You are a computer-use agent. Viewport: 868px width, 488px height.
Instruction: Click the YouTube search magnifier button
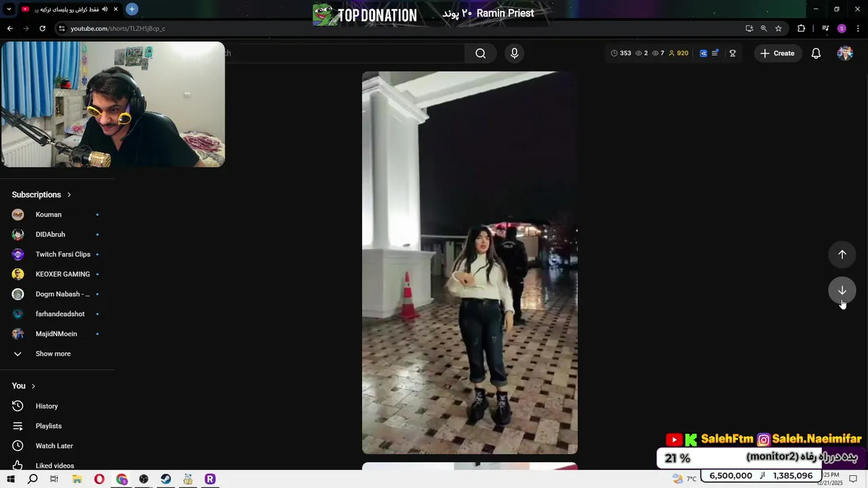pyautogui.click(x=480, y=54)
